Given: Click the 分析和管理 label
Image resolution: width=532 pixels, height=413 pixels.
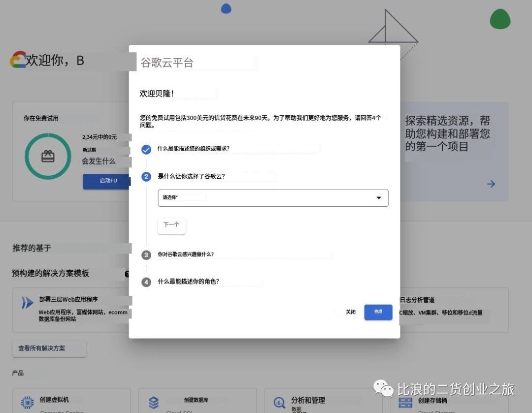Looking at the screenshot, I should coord(308,401).
